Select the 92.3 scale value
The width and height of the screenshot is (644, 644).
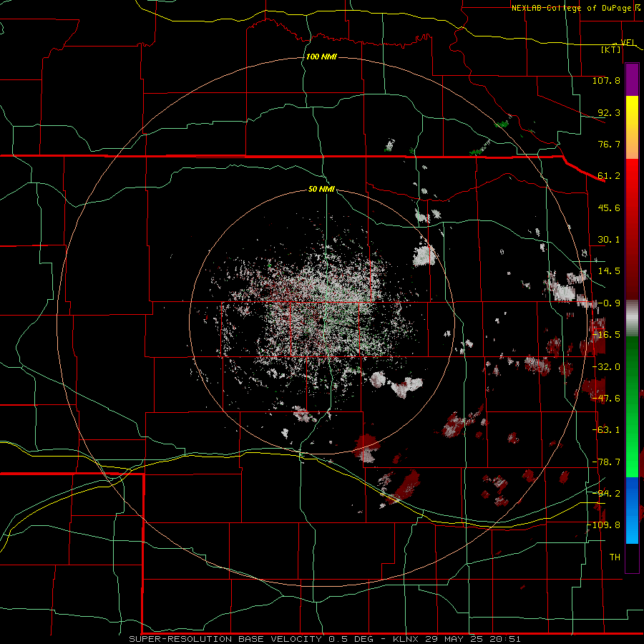point(609,112)
